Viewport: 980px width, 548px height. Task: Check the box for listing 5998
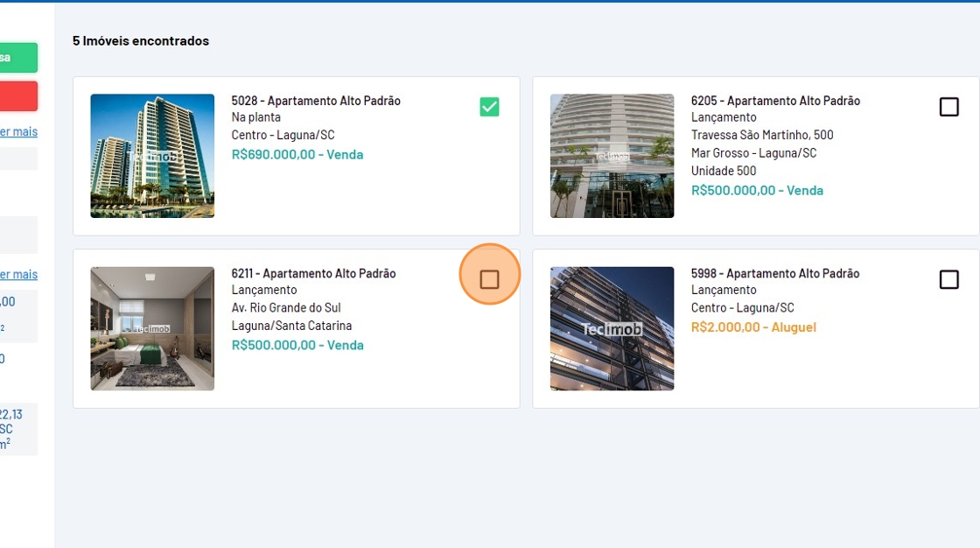(x=948, y=279)
